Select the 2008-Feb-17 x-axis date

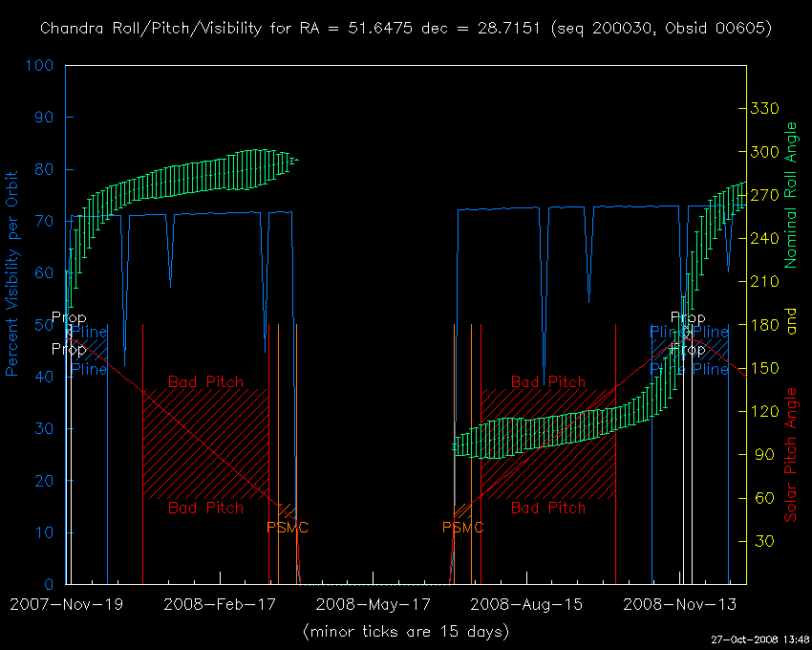pyautogui.click(x=219, y=604)
